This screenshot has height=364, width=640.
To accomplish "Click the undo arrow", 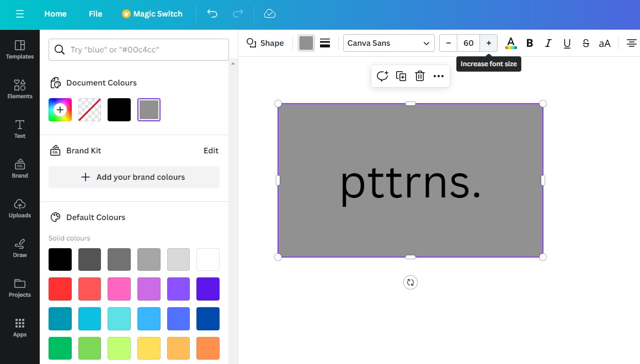I will click(x=212, y=13).
